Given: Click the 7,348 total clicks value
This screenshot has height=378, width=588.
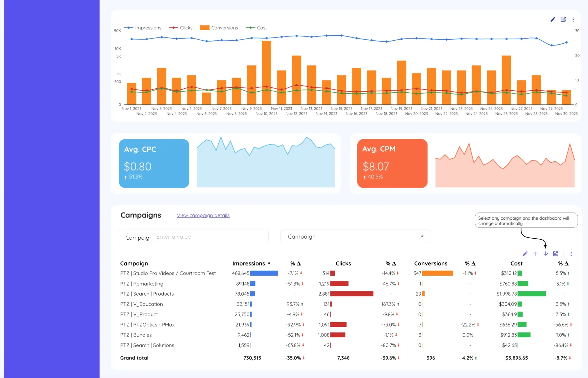Looking at the screenshot, I should (x=343, y=358).
